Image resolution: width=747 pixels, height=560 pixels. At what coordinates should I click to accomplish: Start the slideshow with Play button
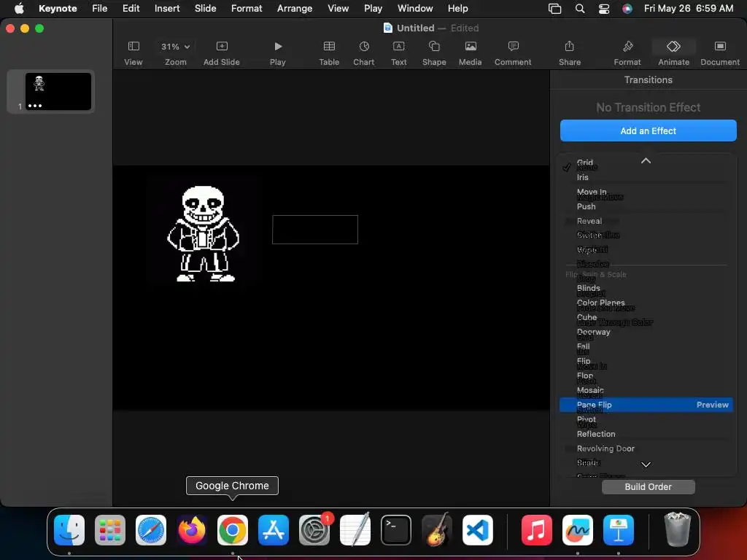pyautogui.click(x=278, y=53)
